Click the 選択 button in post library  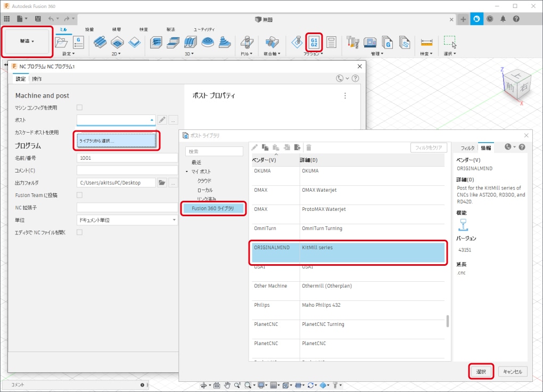(481, 371)
